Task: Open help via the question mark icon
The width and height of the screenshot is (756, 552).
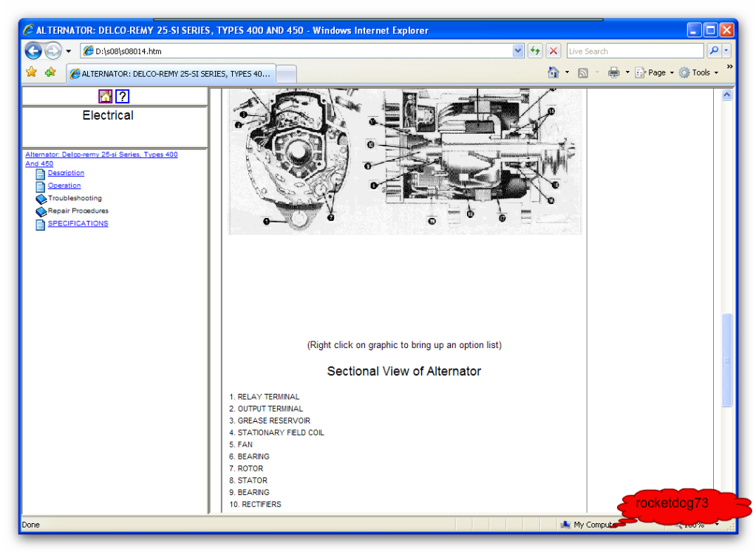Action: tap(121, 96)
